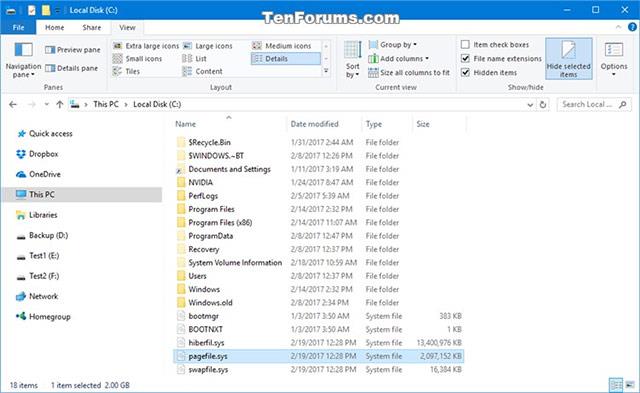Click Size all columns to fit
The image size is (640, 393).
pos(409,73)
